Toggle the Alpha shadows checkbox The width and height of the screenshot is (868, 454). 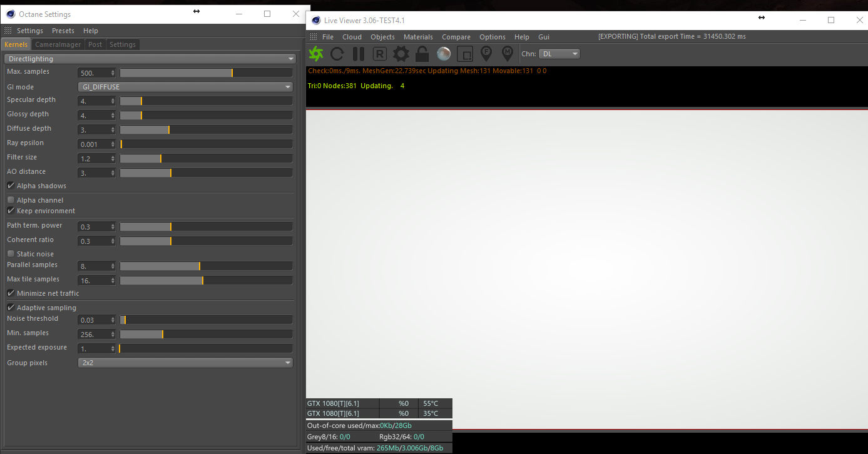click(x=11, y=186)
